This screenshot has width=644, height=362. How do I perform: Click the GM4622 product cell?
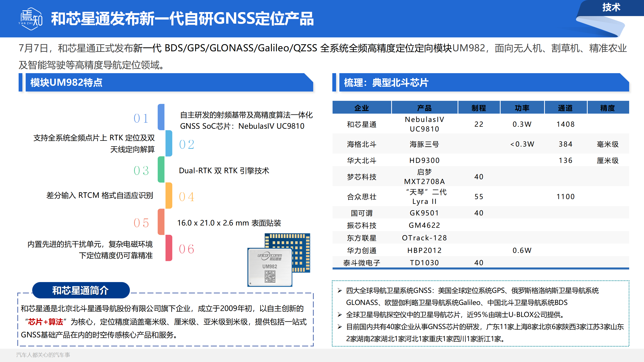(x=424, y=225)
